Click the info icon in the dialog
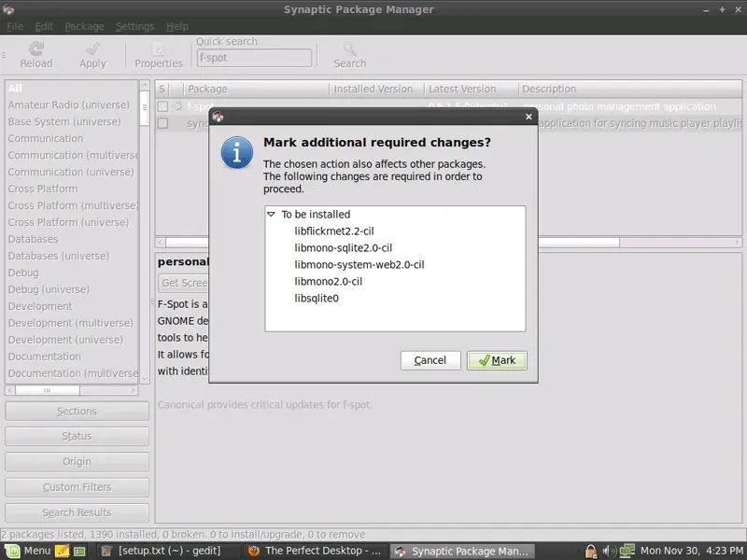 click(237, 152)
